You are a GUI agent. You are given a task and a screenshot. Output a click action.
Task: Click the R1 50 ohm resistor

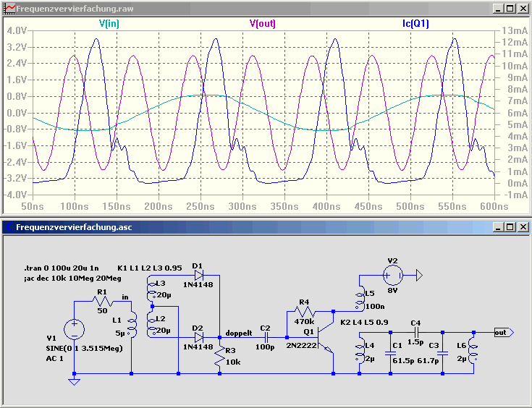pyautogui.click(x=103, y=301)
